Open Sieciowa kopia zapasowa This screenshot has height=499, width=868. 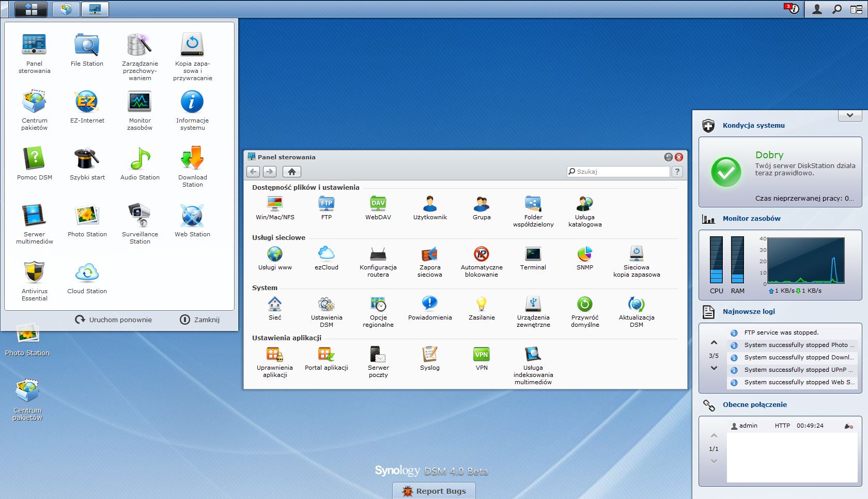[637, 262]
